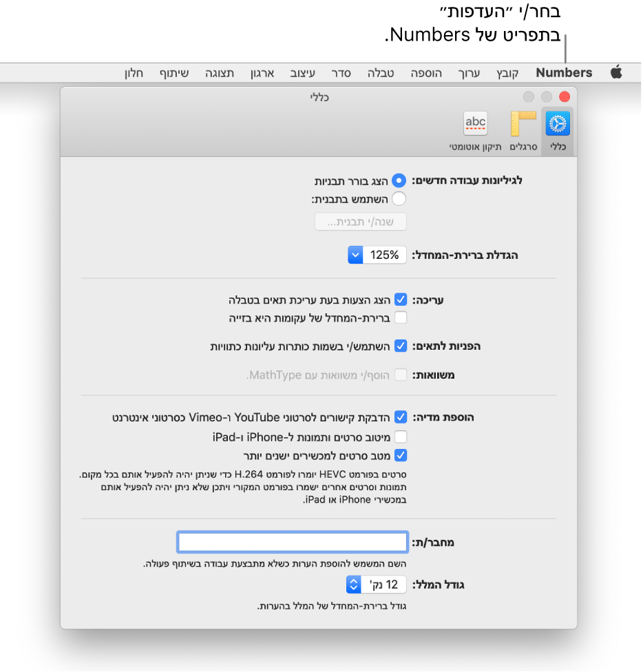The width and height of the screenshot is (643, 672).
Task: Open the סרגלים (Rulers) preferences pane
Action: pyautogui.click(x=523, y=131)
